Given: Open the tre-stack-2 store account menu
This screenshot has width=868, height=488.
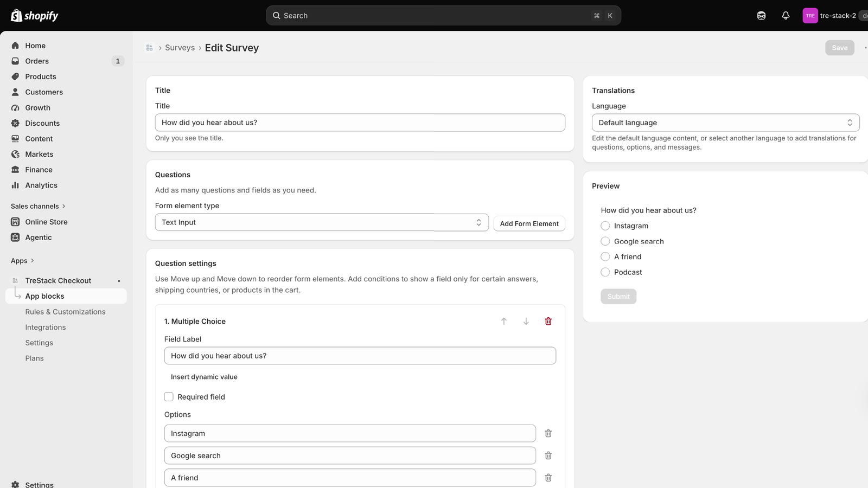Looking at the screenshot, I should tap(834, 16).
